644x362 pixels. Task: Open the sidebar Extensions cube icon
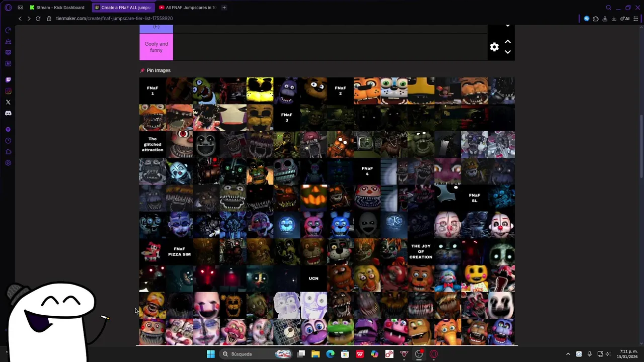coord(8,152)
